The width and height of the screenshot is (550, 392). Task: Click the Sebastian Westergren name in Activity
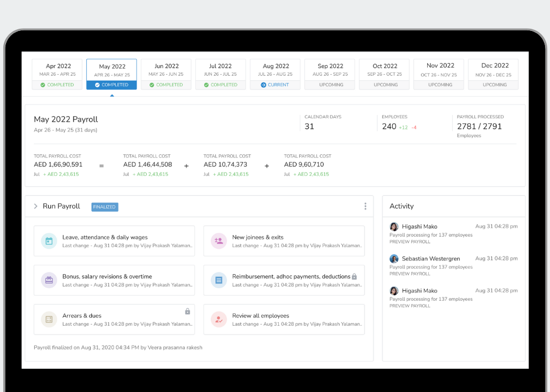[430, 259]
